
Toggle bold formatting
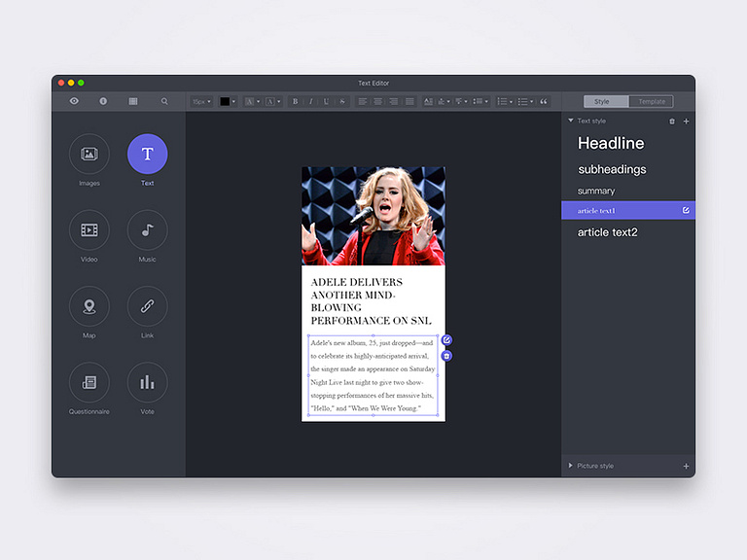296,101
